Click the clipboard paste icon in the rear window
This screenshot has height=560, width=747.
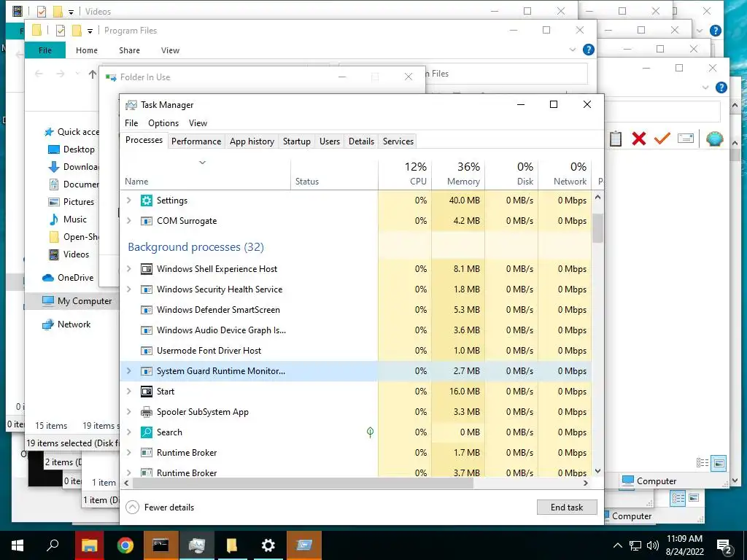pos(616,139)
